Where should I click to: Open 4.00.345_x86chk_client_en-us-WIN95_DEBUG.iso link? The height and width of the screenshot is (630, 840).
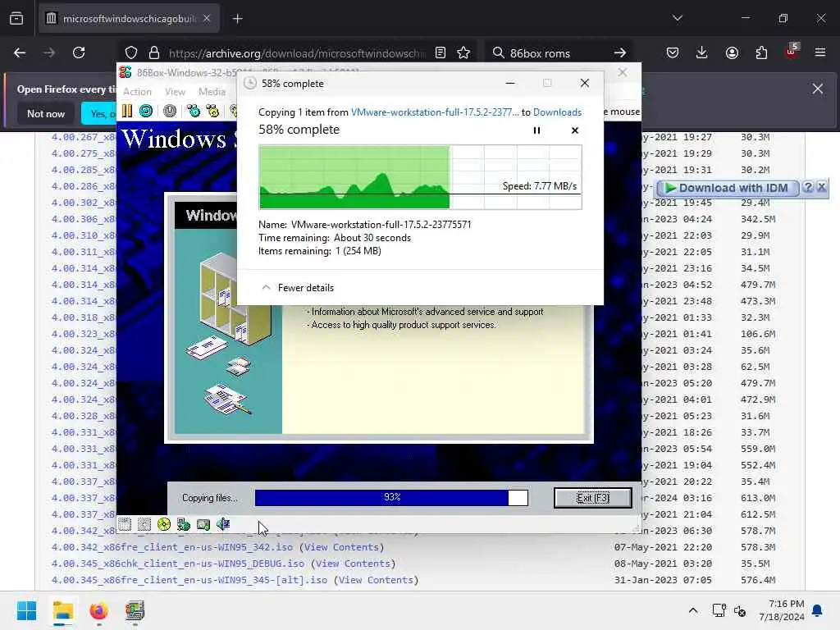178,564
